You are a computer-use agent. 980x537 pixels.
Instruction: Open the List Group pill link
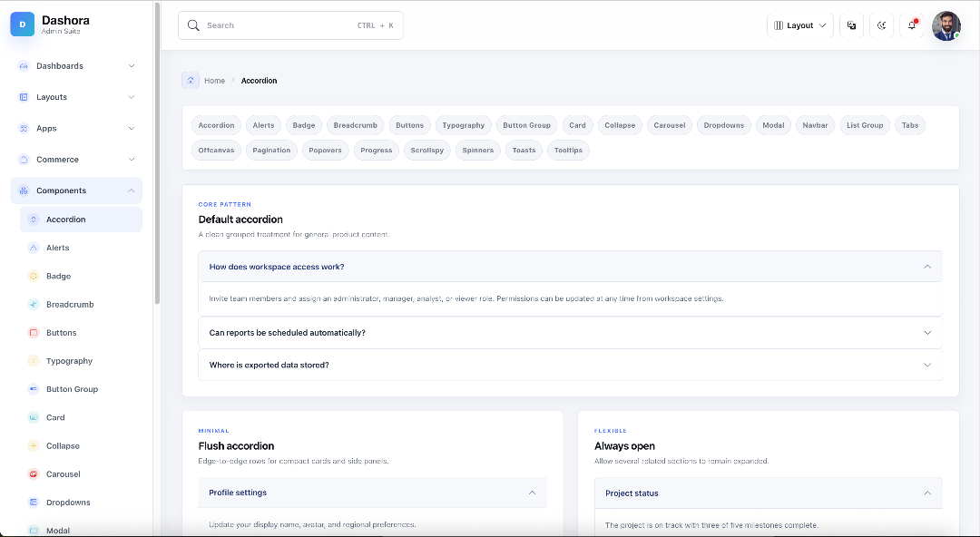tap(865, 125)
